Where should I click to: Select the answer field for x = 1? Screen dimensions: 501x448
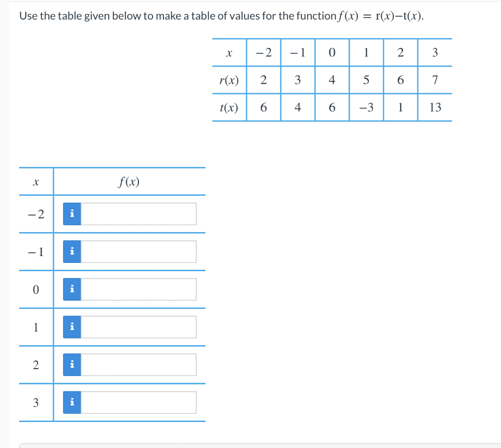coord(138,327)
